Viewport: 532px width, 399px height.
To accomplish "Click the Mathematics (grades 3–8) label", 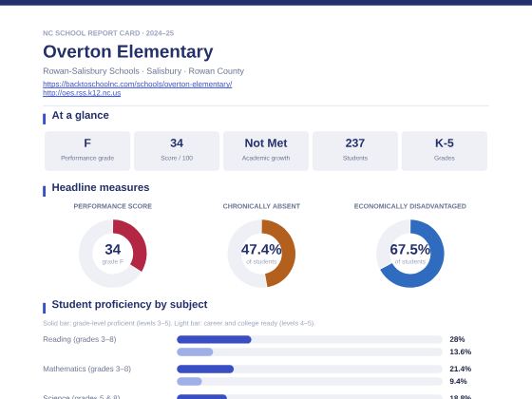I will pos(87,369).
